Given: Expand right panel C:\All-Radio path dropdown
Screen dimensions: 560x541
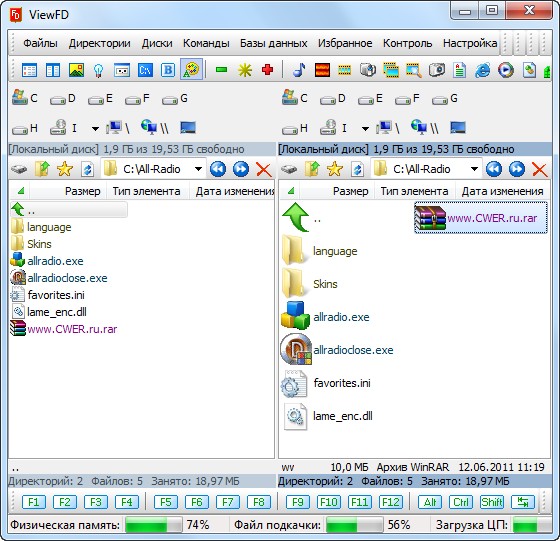Looking at the screenshot, I should pyautogui.click(x=474, y=169).
